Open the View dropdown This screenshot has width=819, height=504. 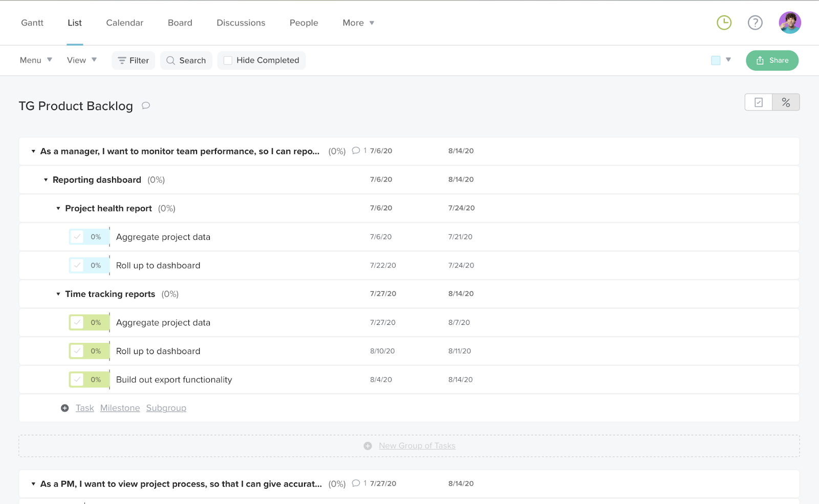pyautogui.click(x=81, y=60)
